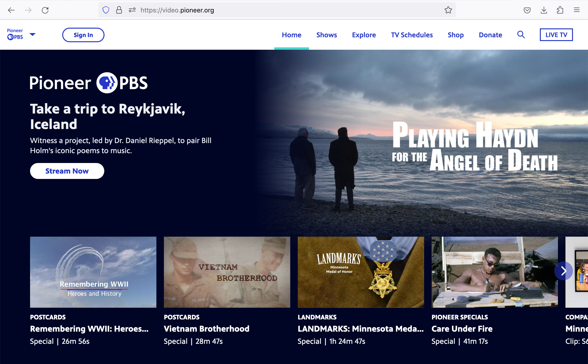Click the site security padlock icon
This screenshot has width=588, height=364.
coord(119,10)
